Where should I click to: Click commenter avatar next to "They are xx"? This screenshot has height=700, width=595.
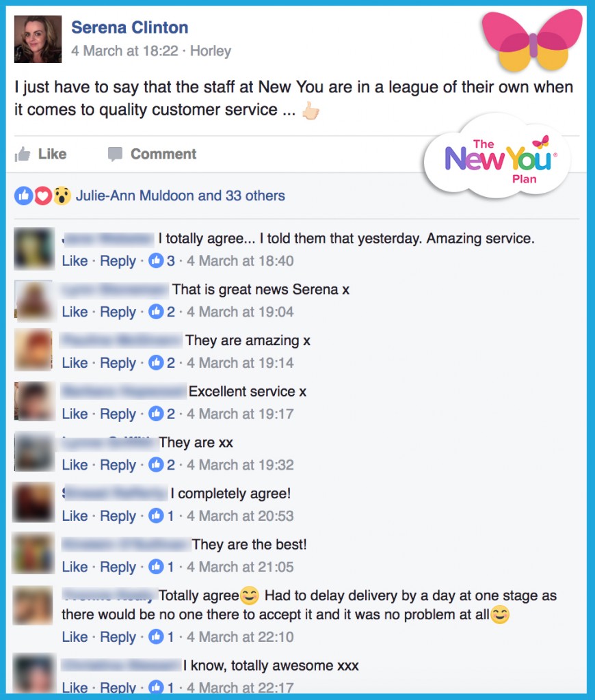tap(34, 451)
